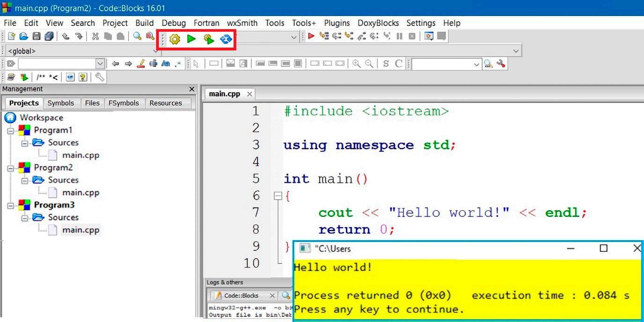
Task: Toggle the Match case Aa icon
Action: click(166, 64)
